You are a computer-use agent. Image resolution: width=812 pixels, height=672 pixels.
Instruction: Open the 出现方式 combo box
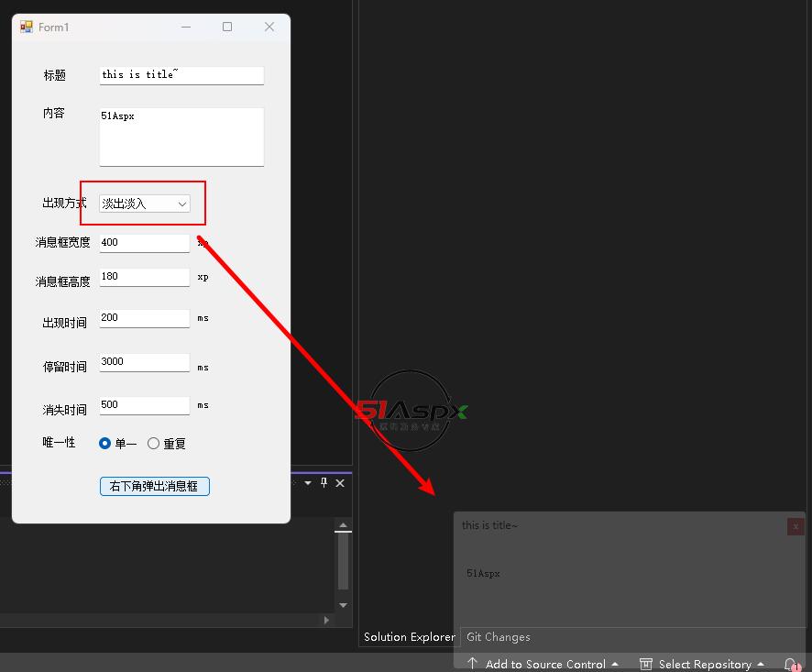(x=145, y=204)
